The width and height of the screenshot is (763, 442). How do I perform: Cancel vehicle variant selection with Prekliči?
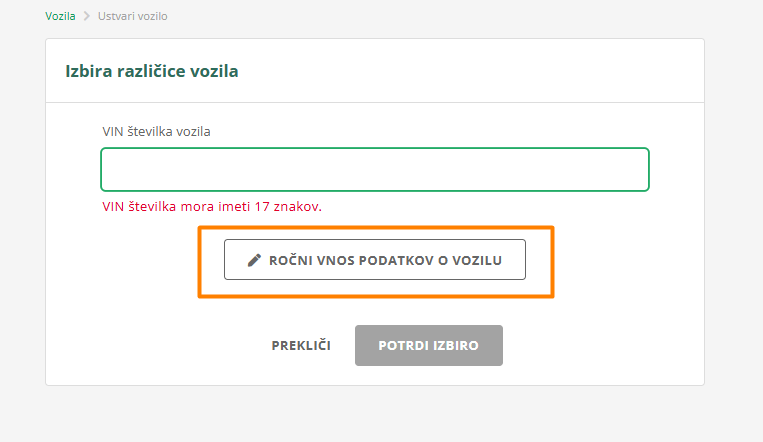click(x=301, y=346)
